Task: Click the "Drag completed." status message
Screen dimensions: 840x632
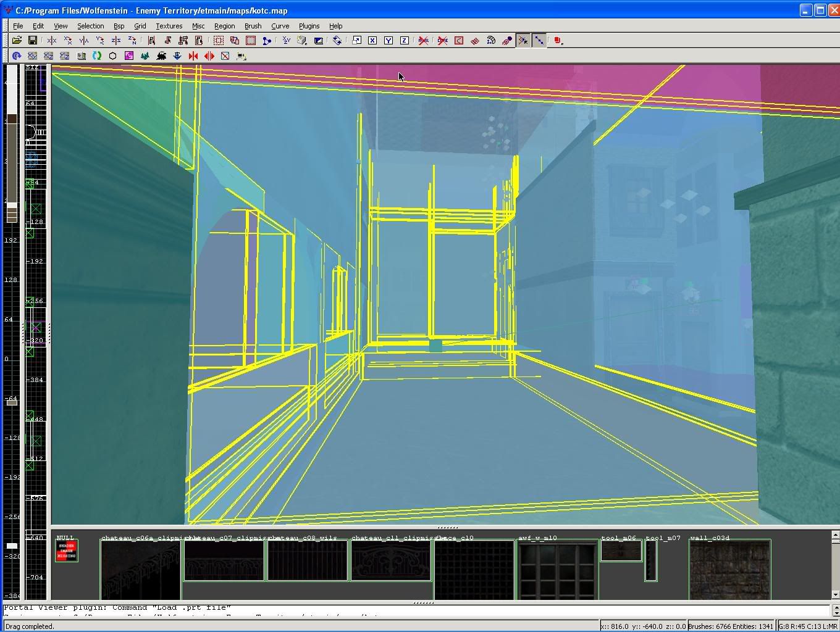Action: pyautogui.click(x=30, y=626)
